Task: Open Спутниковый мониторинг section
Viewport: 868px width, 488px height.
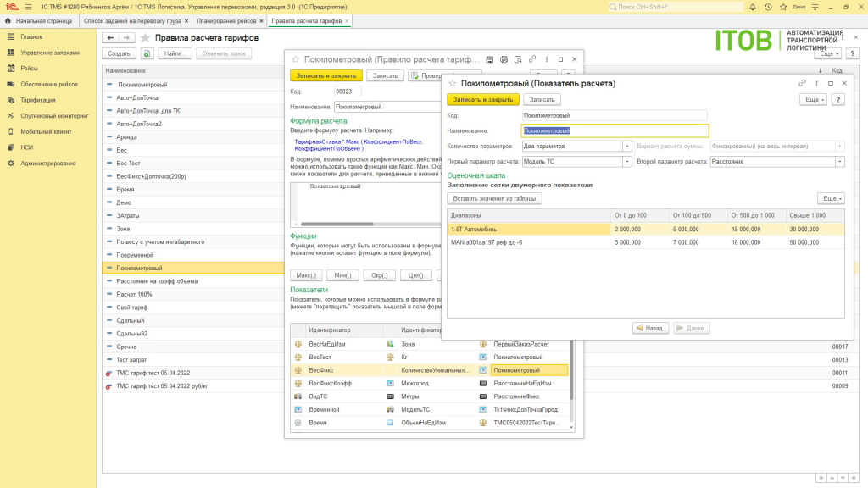Action: (x=54, y=116)
